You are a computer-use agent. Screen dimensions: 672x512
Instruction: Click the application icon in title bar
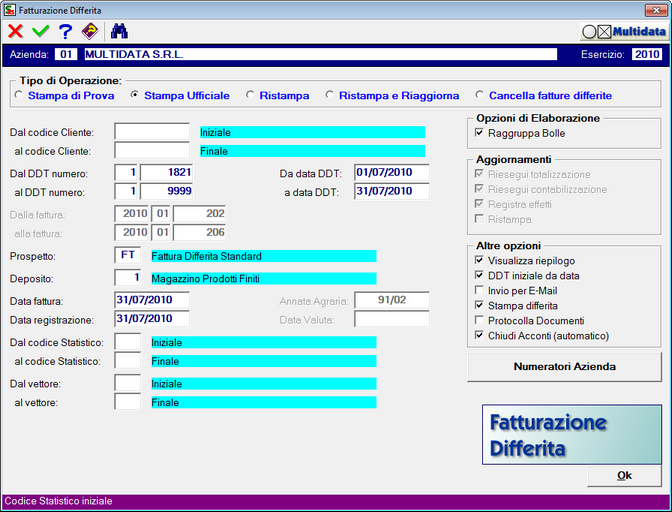9,10
